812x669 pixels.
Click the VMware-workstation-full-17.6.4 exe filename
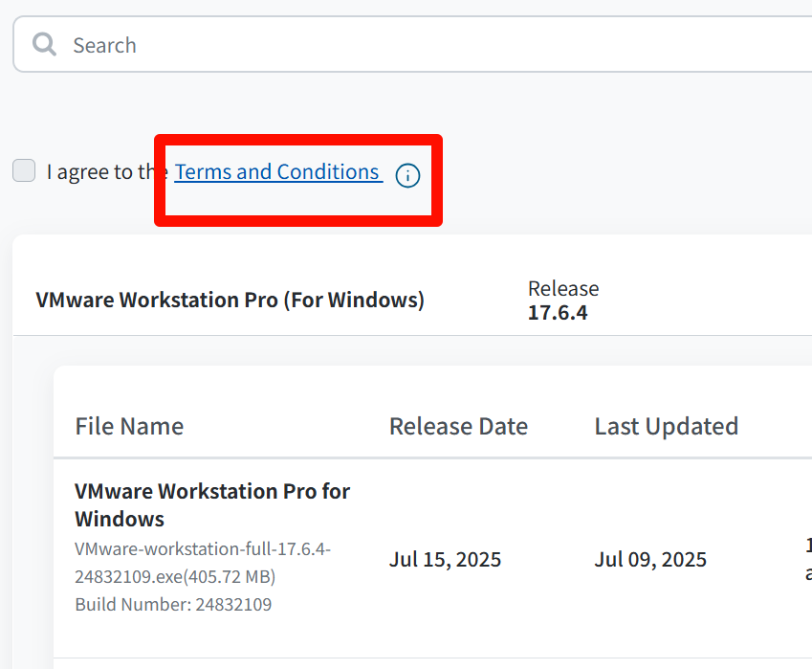202,549
